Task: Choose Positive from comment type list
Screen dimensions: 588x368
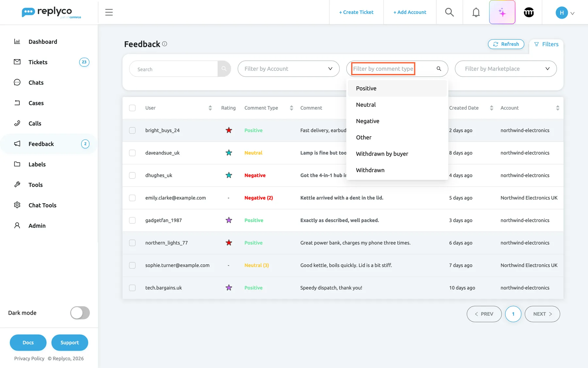Action: [x=397, y=88]
